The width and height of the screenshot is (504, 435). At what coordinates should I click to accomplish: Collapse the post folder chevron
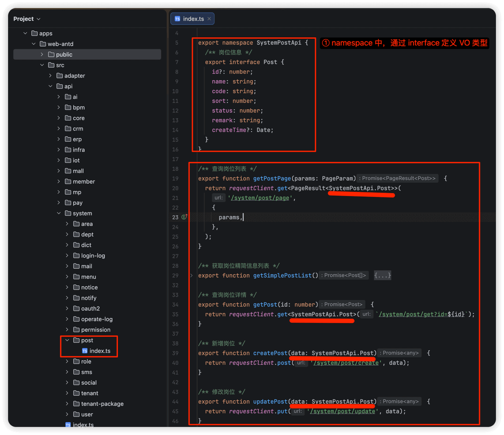(67, 340)
